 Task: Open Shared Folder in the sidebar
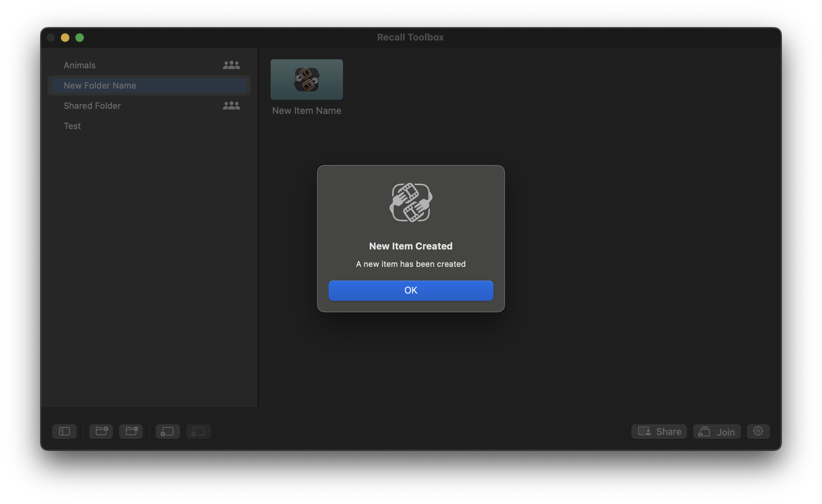[92, 106]
